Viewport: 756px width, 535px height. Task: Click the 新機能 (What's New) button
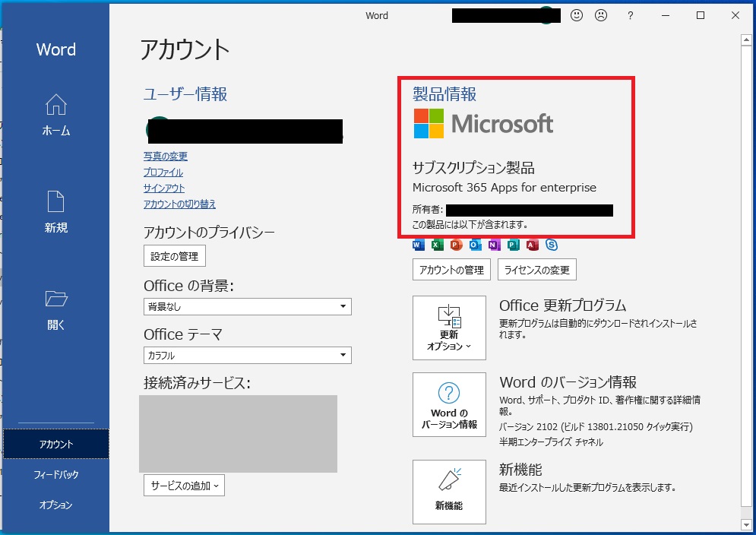(449, 492)
